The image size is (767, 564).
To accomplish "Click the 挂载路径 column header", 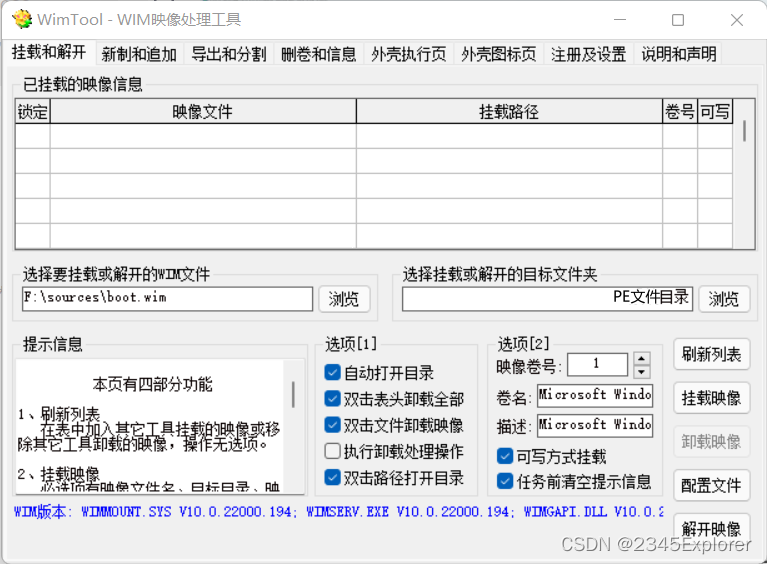I will click(509, 112).
